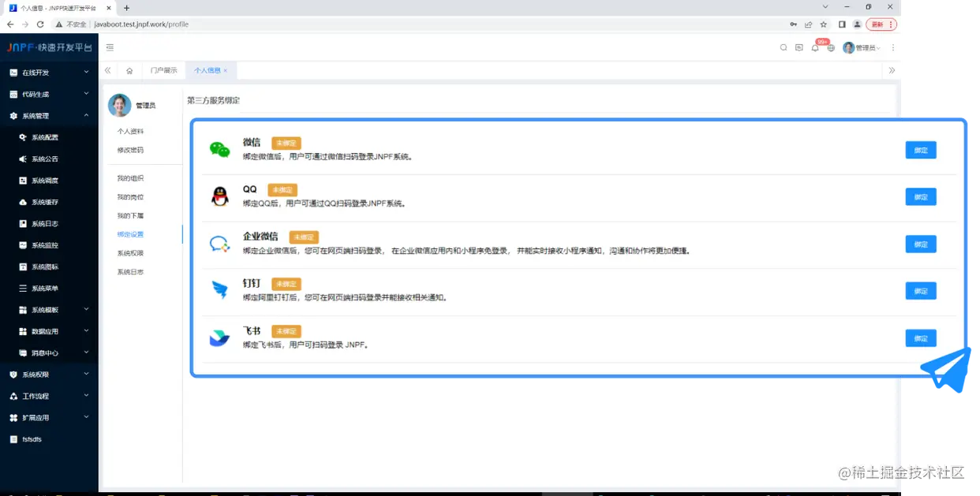
Task: Expand the 扩展应用 sidebar menu
Action: click(x=49, y=418)
